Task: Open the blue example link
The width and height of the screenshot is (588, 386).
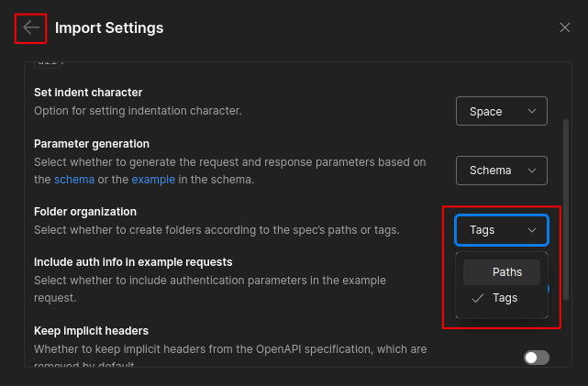Action: [152, 180]
